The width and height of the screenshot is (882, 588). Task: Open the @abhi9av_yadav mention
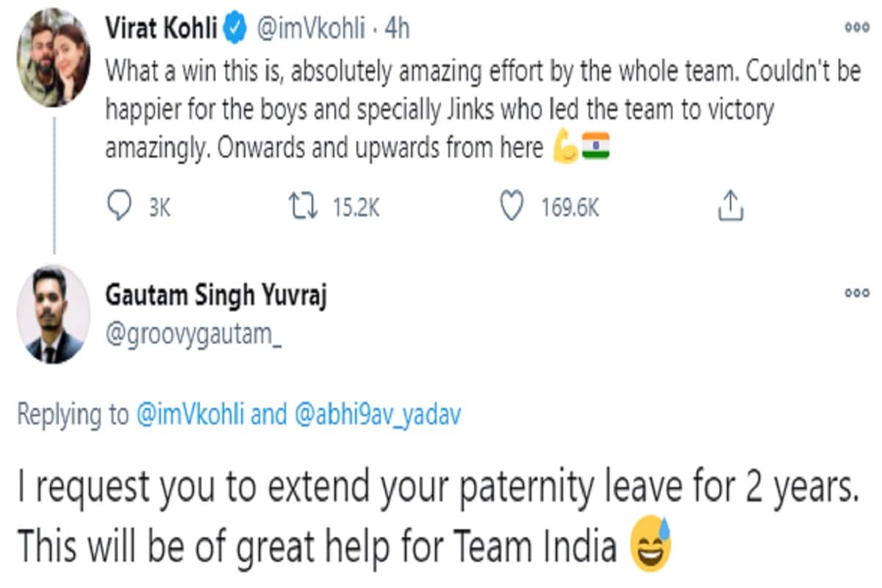point(377,415)
